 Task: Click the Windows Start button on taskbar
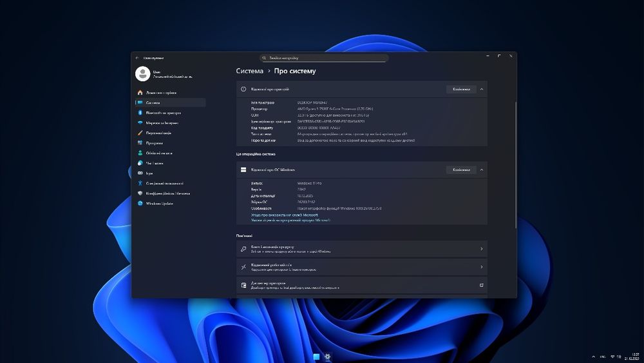pos(316,357)
